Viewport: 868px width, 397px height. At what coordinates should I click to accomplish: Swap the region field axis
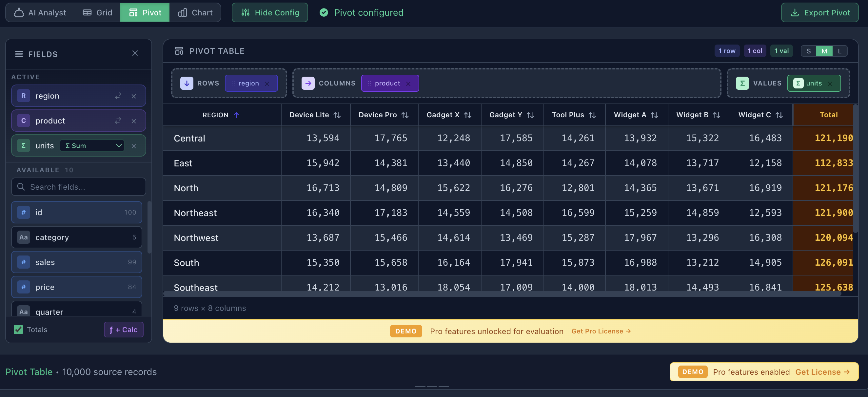pos(118,96)
